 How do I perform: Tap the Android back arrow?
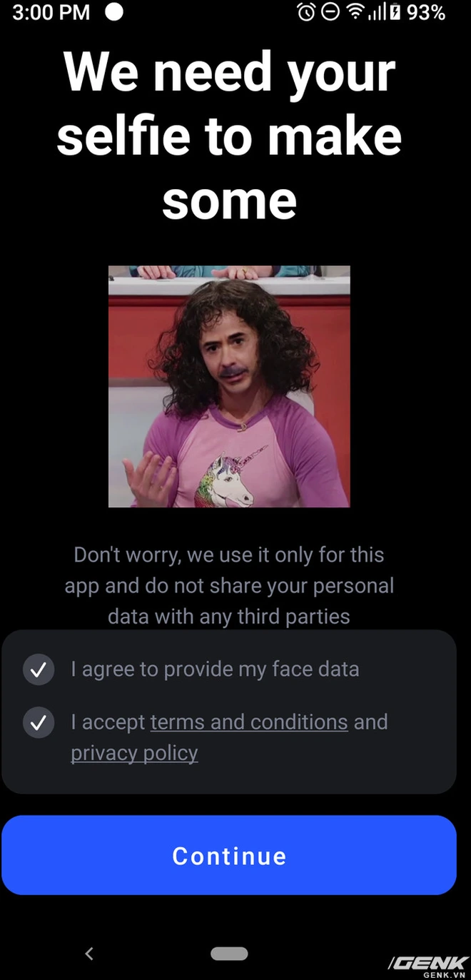[x=89, y=953]
